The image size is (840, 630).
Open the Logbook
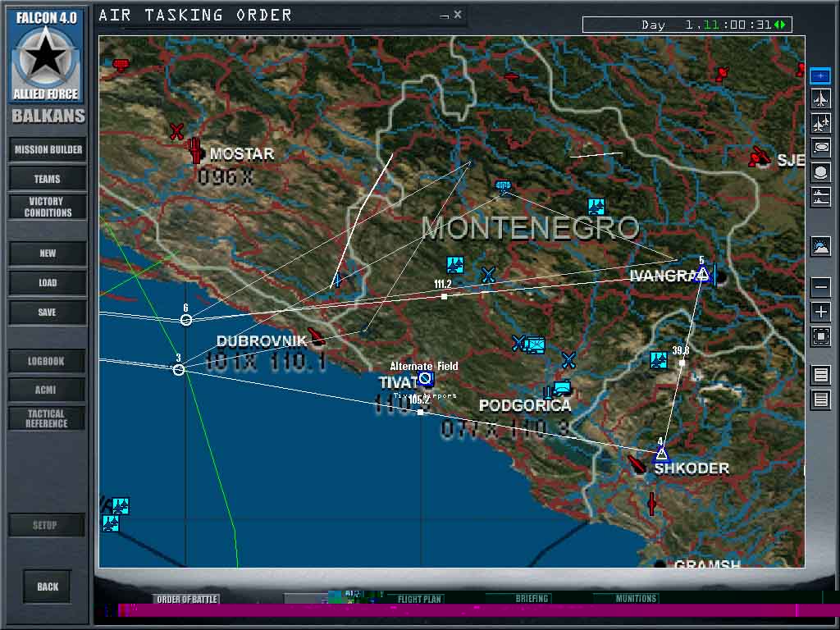point(47,361)
